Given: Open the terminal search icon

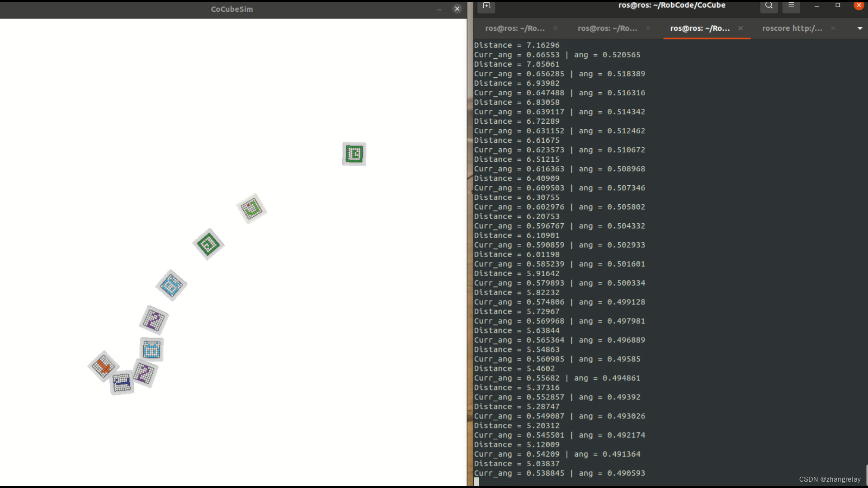Looking at the screenshot, I should click(769, 5).
